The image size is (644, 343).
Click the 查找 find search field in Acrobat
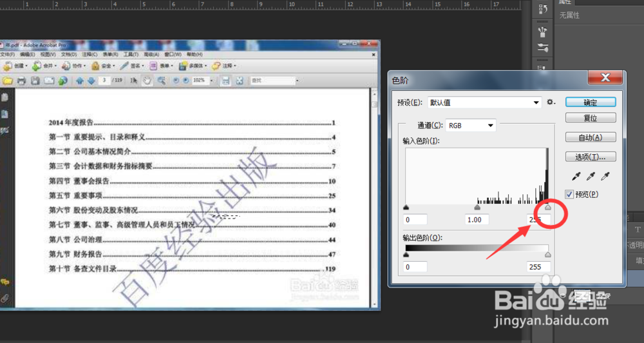pos(273,81)
